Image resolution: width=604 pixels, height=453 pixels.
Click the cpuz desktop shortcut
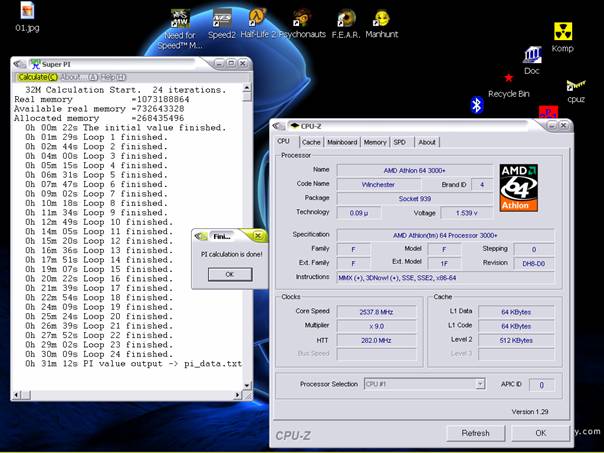pos(575,87)
